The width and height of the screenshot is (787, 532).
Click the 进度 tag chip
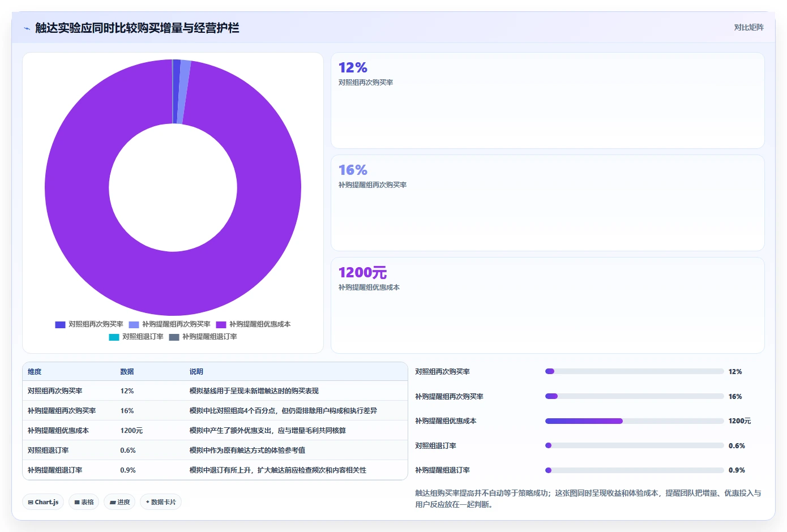pos(119,502)
